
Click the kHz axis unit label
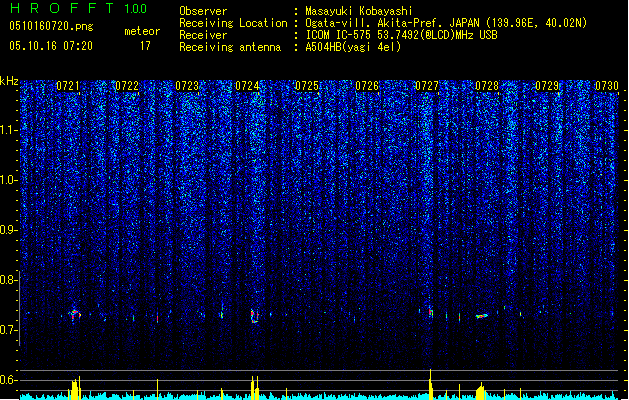point(9,81)
